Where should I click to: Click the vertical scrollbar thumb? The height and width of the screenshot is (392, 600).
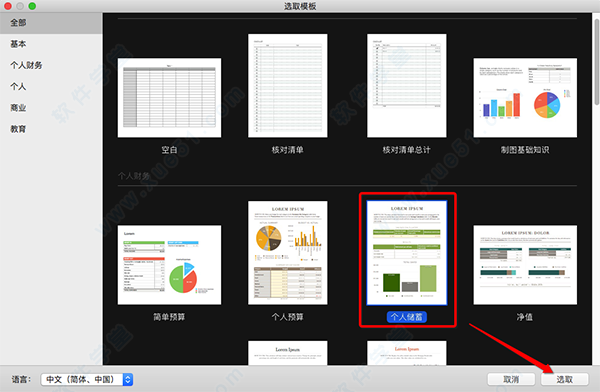click(597, 61)
